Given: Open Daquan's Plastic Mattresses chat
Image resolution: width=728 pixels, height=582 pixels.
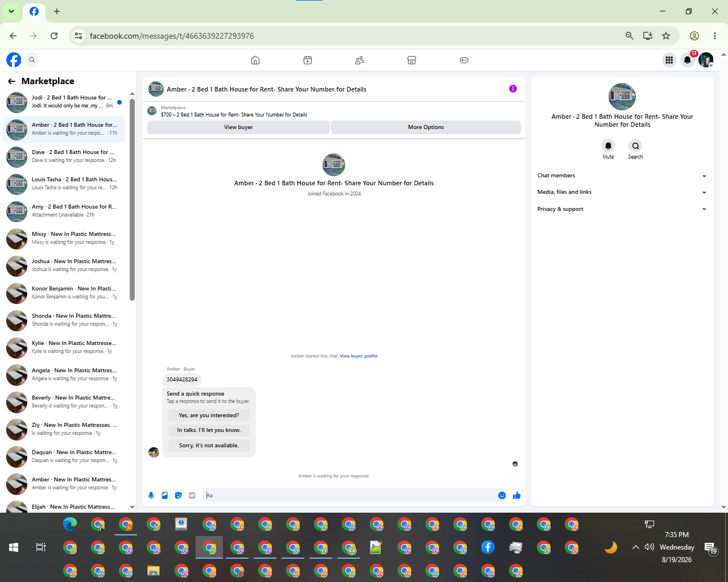Looking at the screenshot, I should click(x=64, y=457).
